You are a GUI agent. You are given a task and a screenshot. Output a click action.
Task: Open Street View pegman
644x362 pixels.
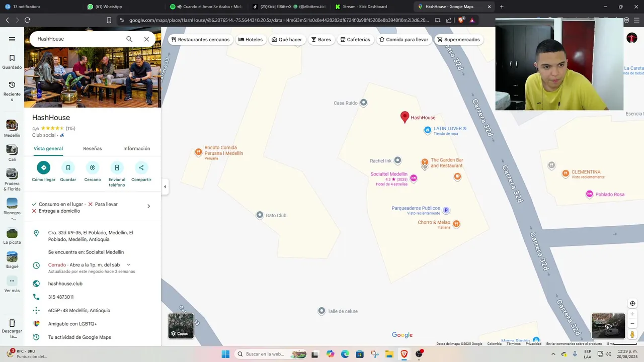tap(632, 334)
